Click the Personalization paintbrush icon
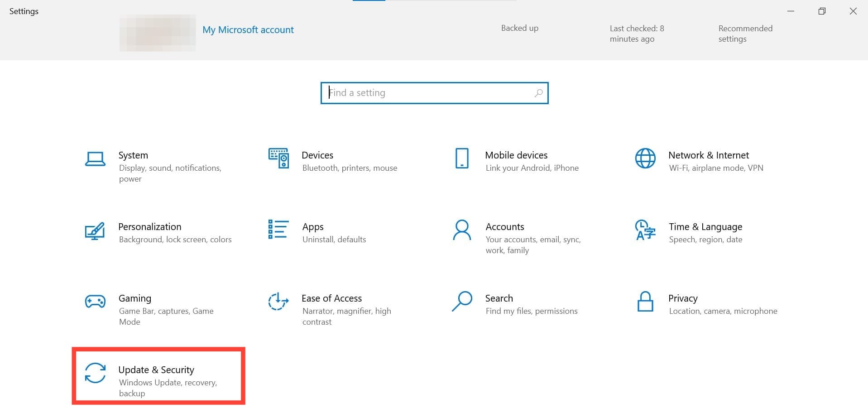868x408 pixels. [x=95, y=230]
